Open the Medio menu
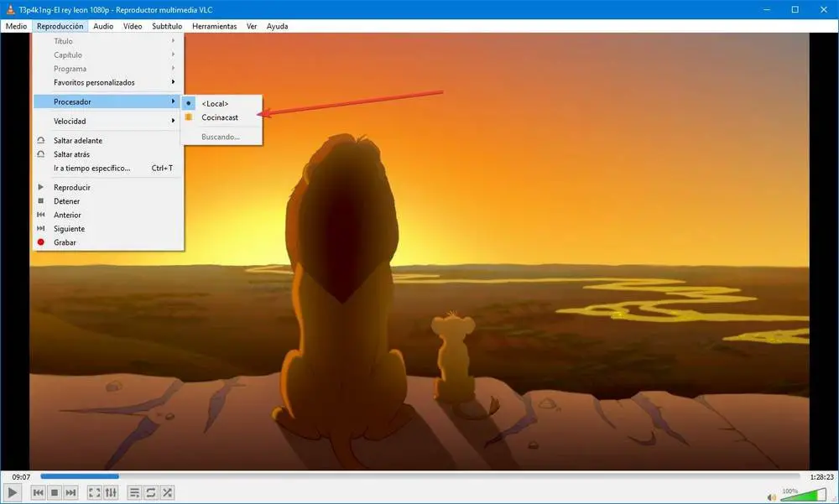Viewport: 839px width, 504px height. point(16,26)
